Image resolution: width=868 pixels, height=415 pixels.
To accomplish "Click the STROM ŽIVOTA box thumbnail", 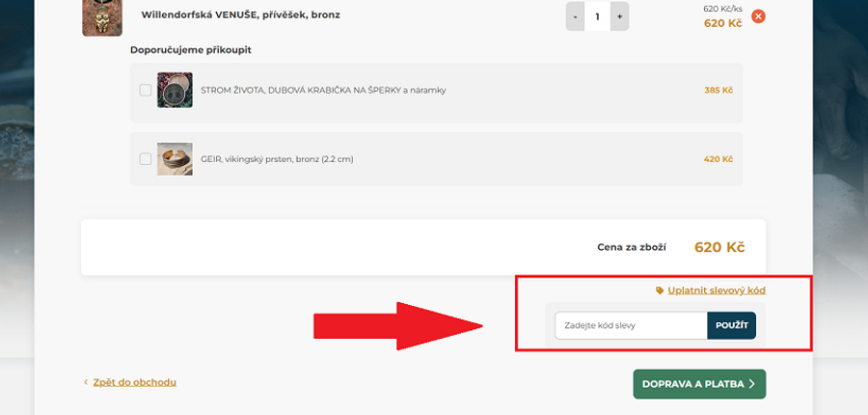I will click(x=175, y=90).
